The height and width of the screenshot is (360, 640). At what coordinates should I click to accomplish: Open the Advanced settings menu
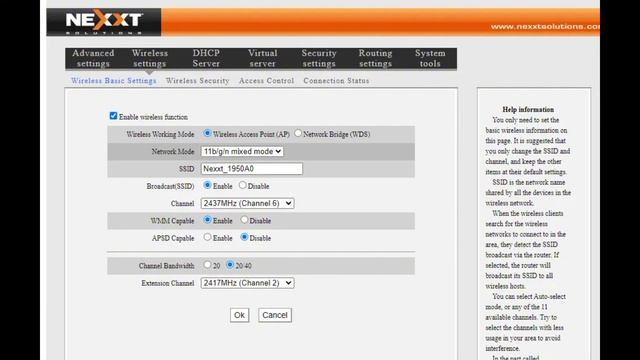pyautogui.click(x=93, y=58)
